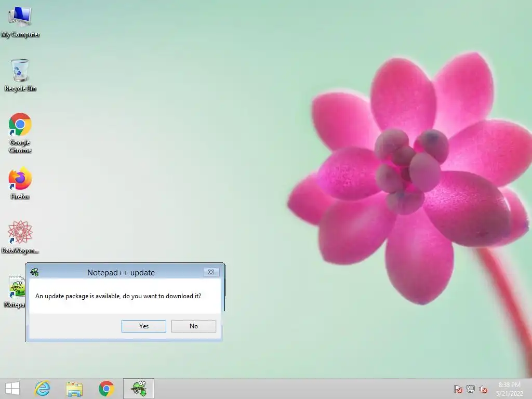Open the Windows Start button

tap(12, 389)
